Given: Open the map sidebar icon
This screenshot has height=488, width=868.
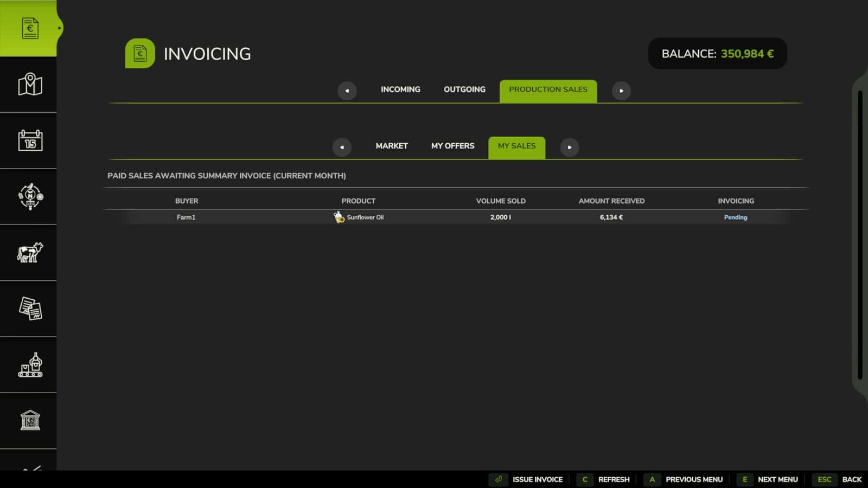Looking at the screenshot, I should coord(30,85).
